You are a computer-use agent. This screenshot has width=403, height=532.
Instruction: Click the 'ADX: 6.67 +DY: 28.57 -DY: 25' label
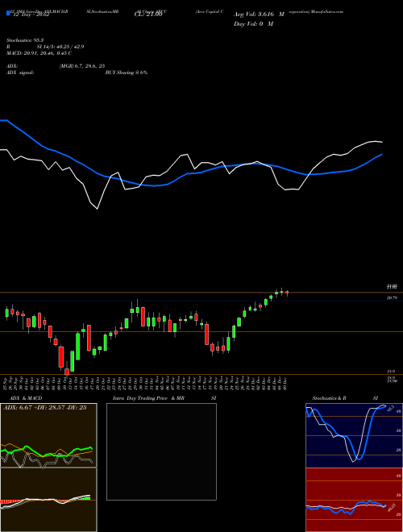tap(45, 407)
